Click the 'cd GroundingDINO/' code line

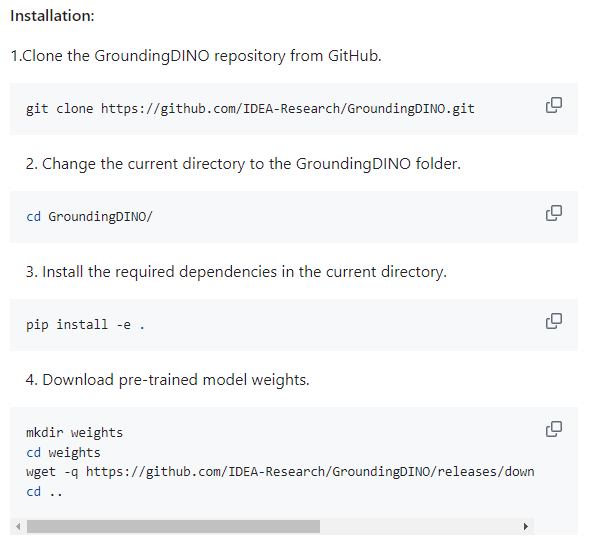click(89, 217)
